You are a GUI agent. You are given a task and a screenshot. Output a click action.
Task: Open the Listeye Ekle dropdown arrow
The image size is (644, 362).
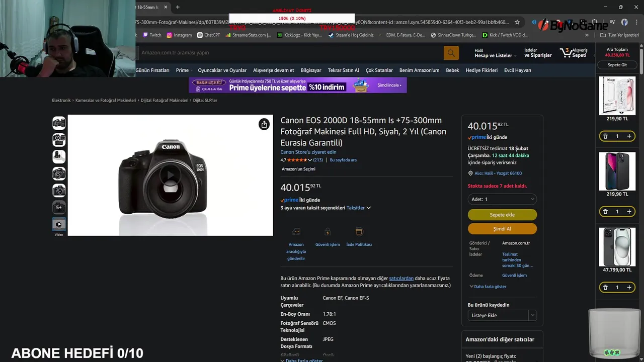(532, 315)
